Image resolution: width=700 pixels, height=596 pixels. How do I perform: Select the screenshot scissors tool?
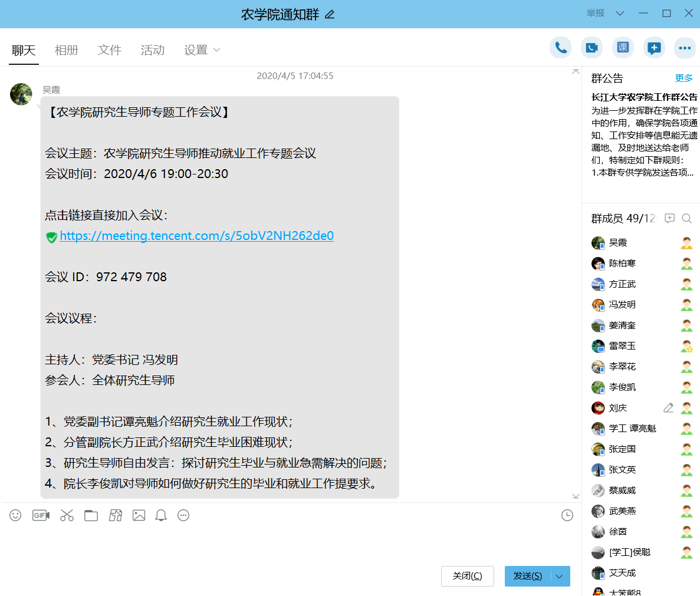(x=67, y=515)
